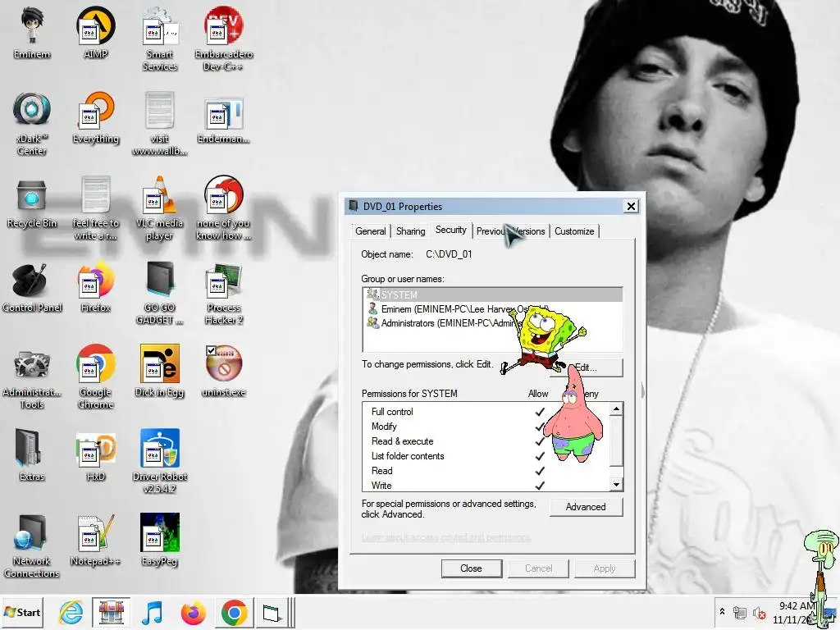Open Firefox from the taskbar

coord(194,612)
